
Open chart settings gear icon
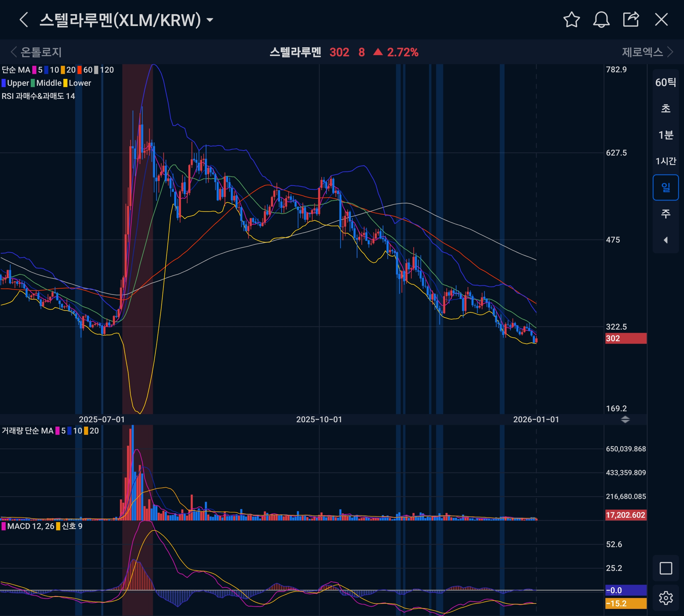666,598
